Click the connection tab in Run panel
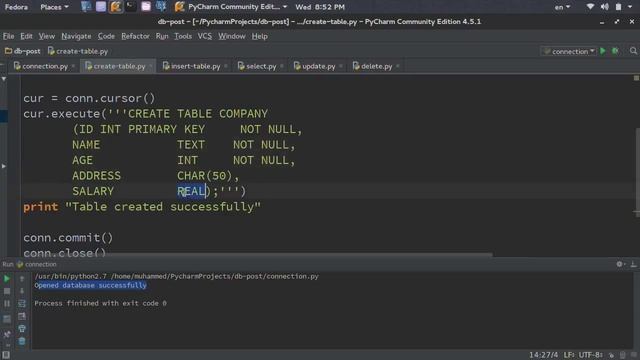The height and width of the screenshot is (360, 640). tap(36, 264)
